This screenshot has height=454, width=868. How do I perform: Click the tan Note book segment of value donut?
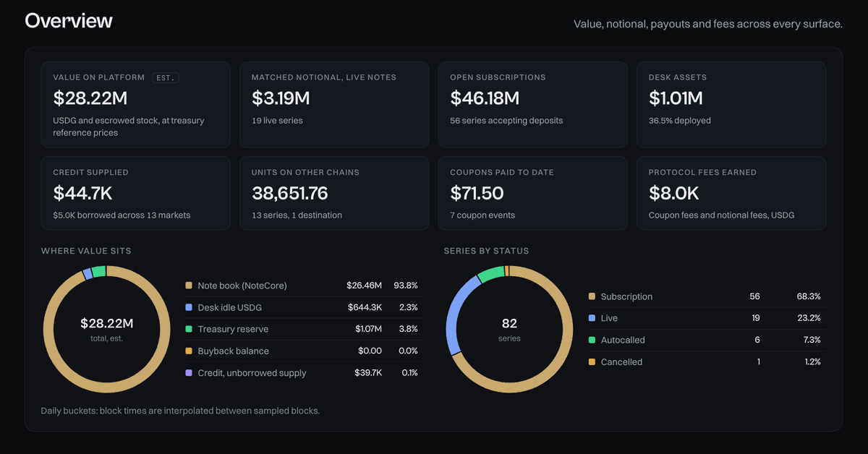coord(106,387)
